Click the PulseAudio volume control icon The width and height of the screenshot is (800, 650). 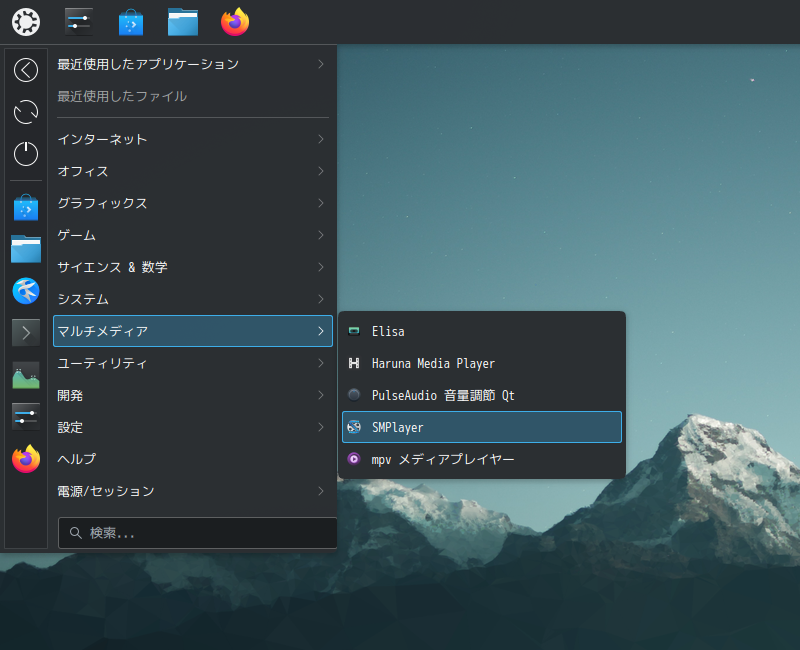(x=354, y=395)
